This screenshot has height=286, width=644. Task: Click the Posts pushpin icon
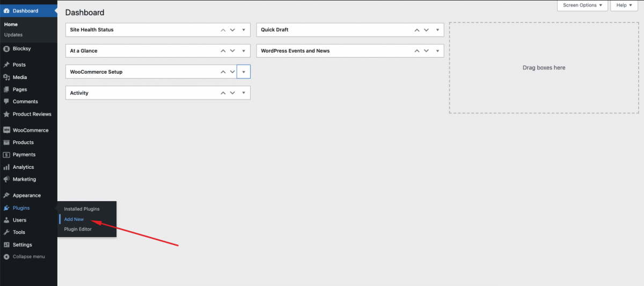coord(6,65)
